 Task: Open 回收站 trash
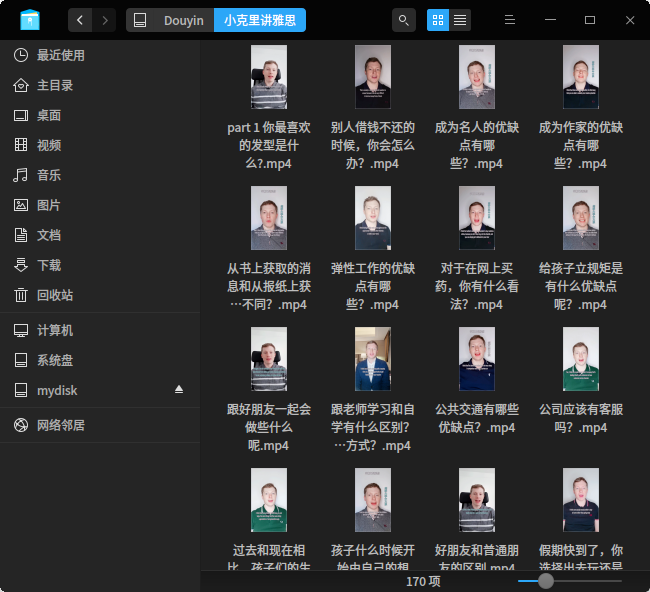pyautogui.click(x=100, y=295)
